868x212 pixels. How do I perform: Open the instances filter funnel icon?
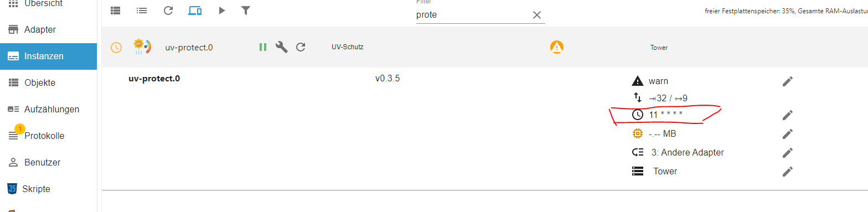pyautogui.click(x=246, y=11)
